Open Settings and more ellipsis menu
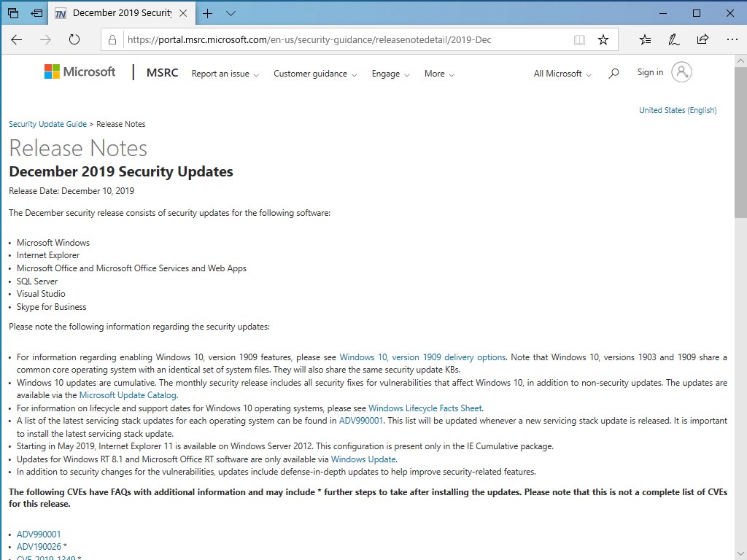747x560 pixels. pos(732,39)
